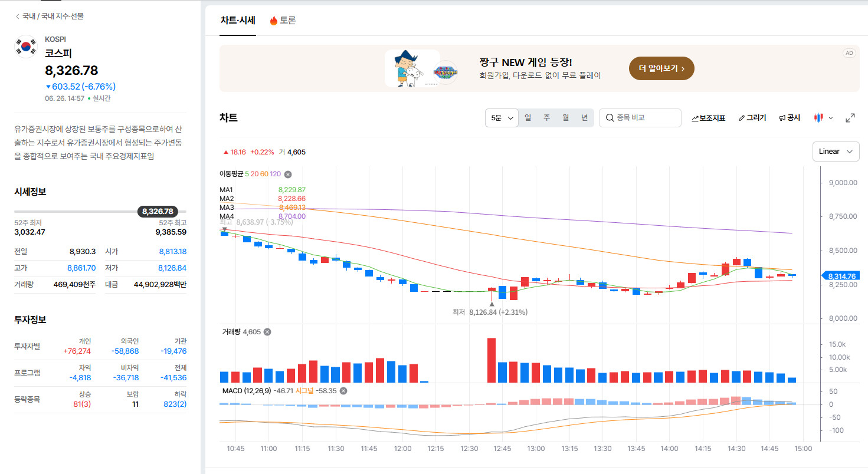Click the MA1 value 8,229.87
868x474 pixels.
tap(291, 190)
